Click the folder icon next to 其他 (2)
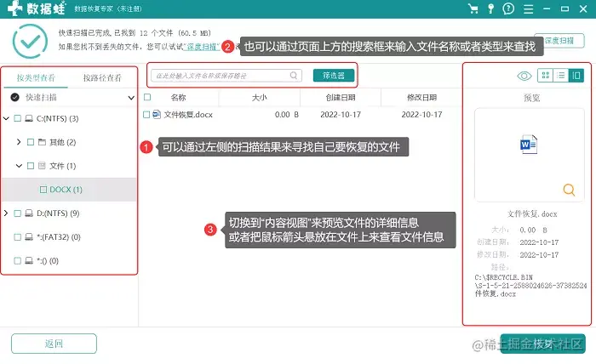Image resolution: width=596 pixels, height=364 pixels. coord(43,142)
